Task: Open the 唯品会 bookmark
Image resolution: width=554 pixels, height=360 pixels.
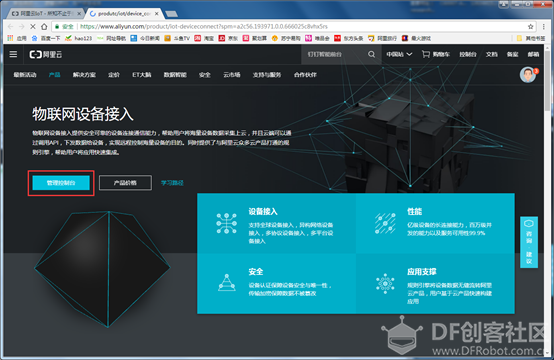Action: (x=317, y=38)
